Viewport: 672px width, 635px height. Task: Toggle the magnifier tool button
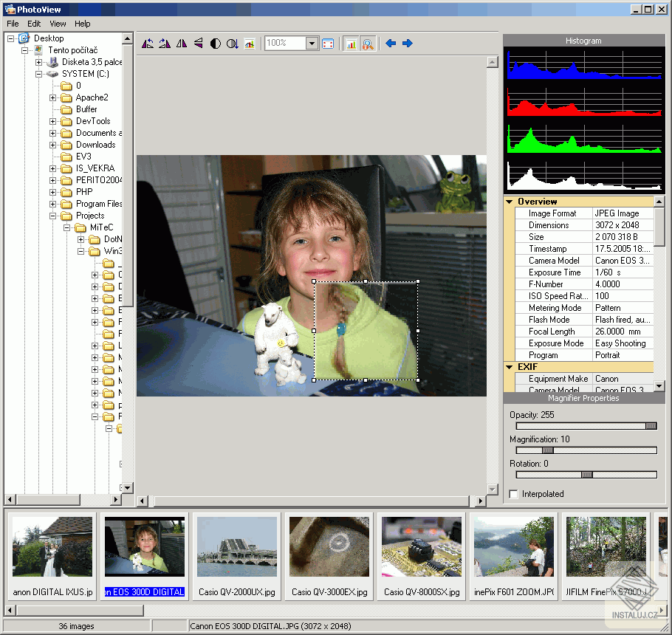367,44
